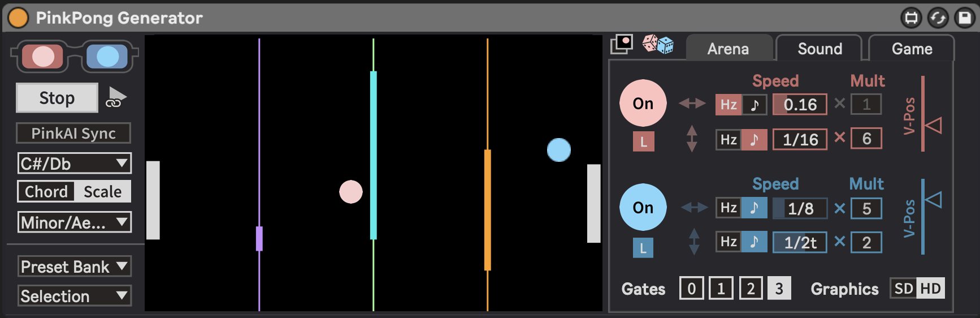Click the save preset disk icon
Screen dimensions: 980x318
pyautogui.click(x=964, y=18)
